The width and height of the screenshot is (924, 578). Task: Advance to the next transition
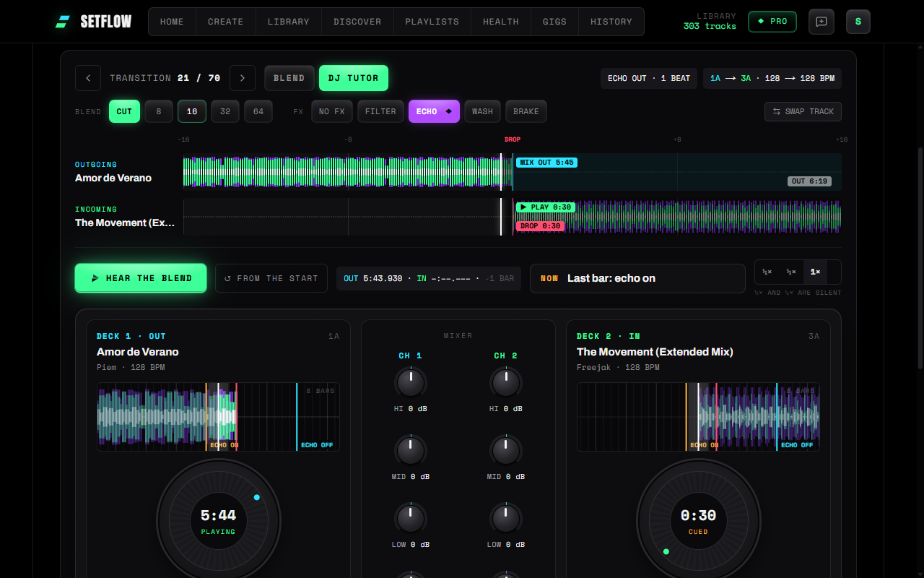(243, 78)
